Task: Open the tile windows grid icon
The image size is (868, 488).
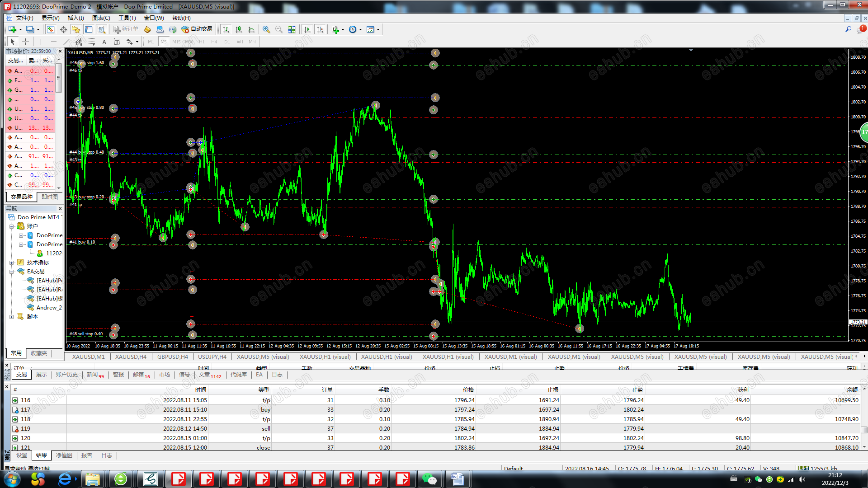Action: pyautogui.click(x=292, y=29)
